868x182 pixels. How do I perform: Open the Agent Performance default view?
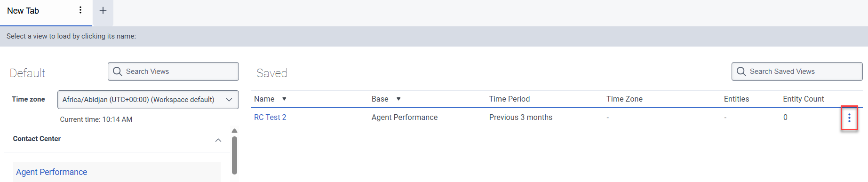52,172
